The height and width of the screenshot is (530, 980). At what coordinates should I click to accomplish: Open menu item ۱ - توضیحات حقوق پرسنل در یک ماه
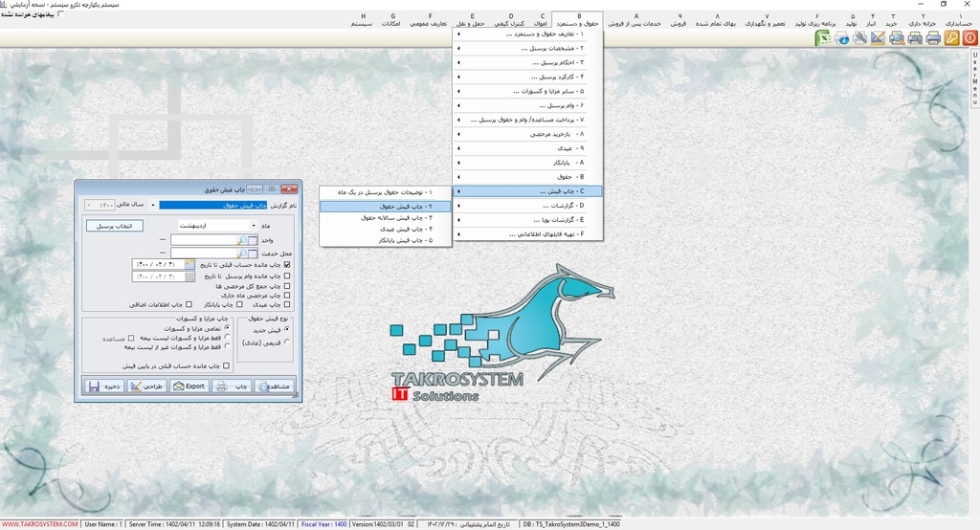pyautogui.click(x=386, y=192)
